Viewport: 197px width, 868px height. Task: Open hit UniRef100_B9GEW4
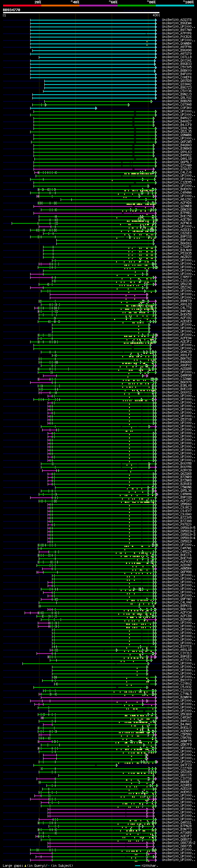177,23
